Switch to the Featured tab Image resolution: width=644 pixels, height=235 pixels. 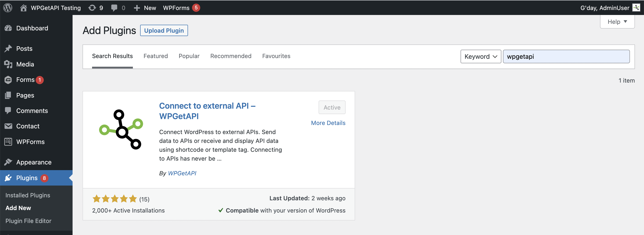(x=156, y=56)
